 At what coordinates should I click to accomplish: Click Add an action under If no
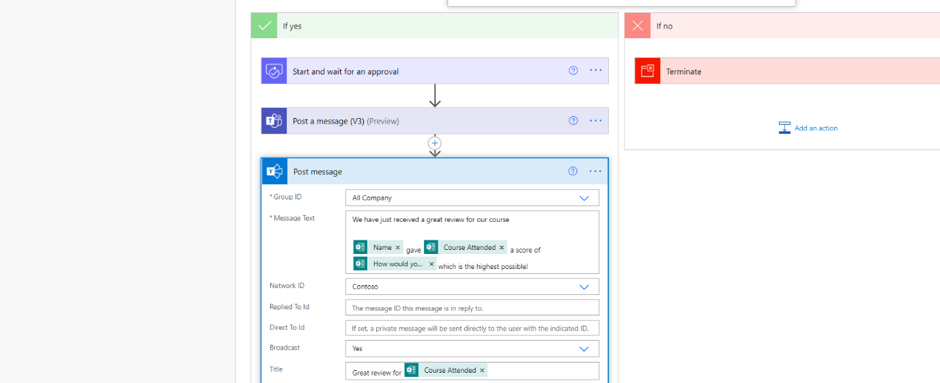click(808, 128)
